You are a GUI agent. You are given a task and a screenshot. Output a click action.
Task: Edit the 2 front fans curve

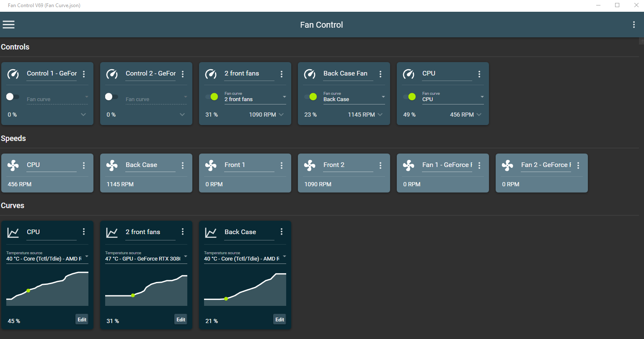pyautogui.click(x=181, y=319)
